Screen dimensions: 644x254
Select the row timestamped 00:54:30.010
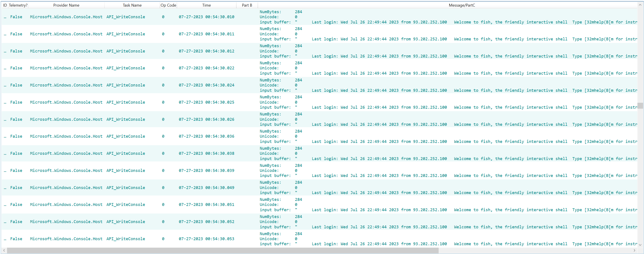[206, 17]
